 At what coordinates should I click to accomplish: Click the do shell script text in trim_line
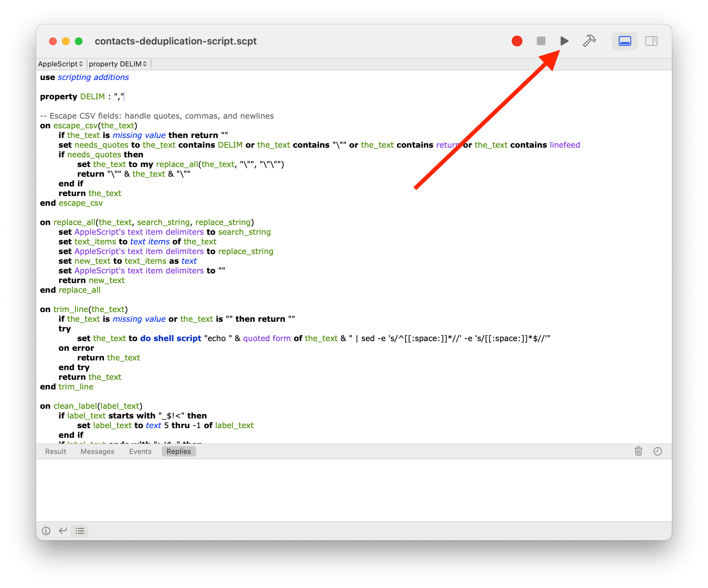(x=170, y=338)
